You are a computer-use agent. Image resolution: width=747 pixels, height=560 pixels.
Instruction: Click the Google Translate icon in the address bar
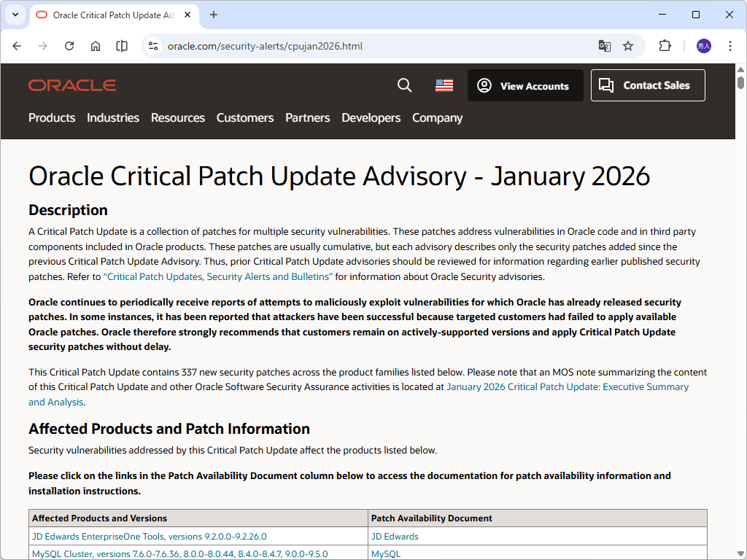click(x=605, y=45)
